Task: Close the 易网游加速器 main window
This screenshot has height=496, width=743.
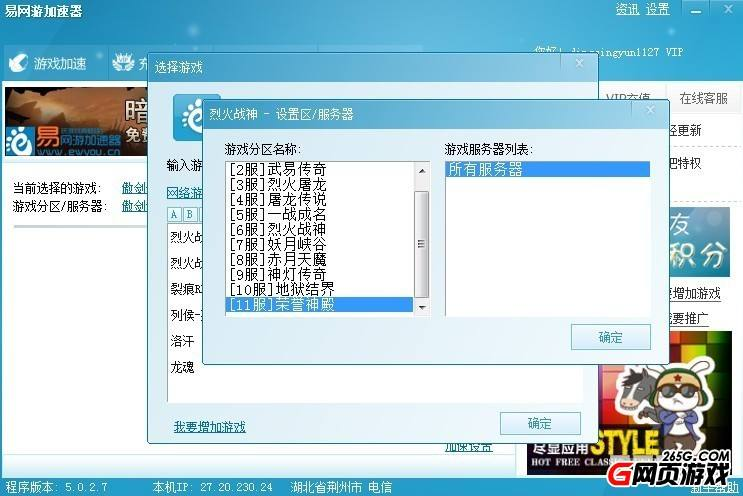Action: (x=728, y=9)
